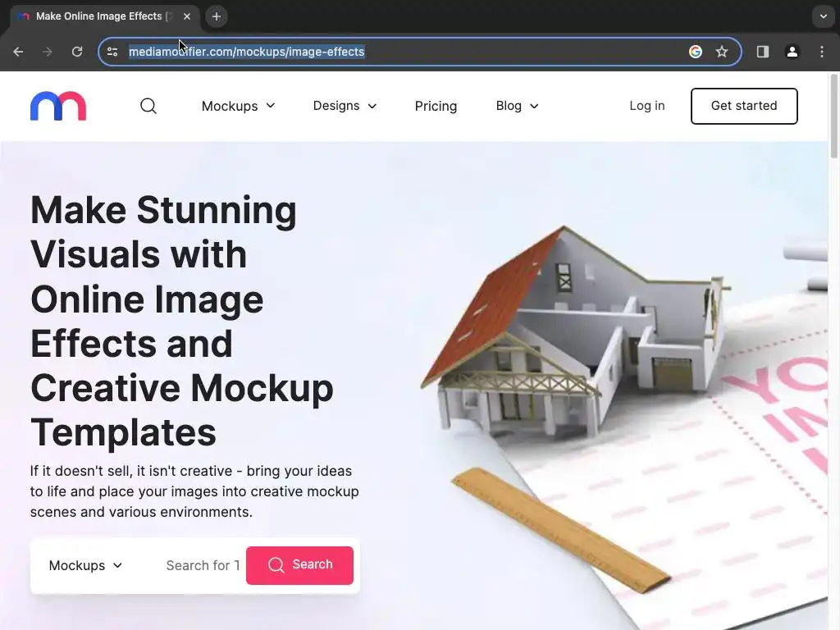This screenshot has width=840, height=630.
Task: Open the Mockups category dropdown in search box
Action: point(85,565)
